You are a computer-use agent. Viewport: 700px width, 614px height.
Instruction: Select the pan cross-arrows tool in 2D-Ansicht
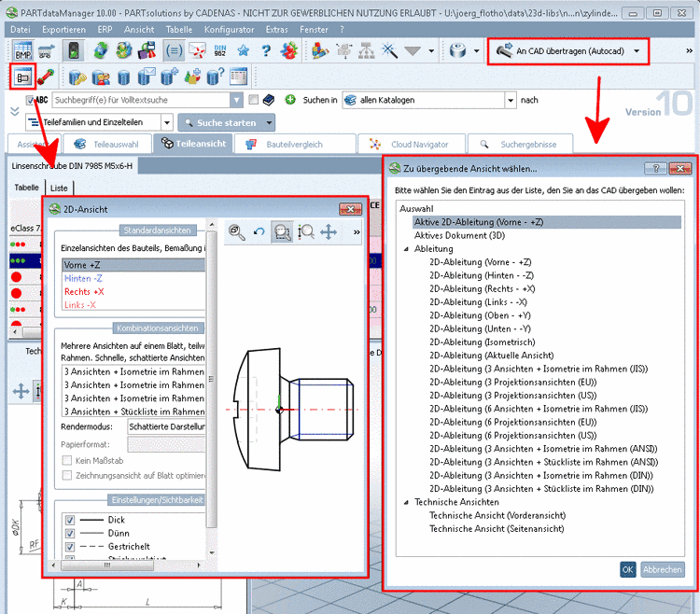tap(329, 232)
